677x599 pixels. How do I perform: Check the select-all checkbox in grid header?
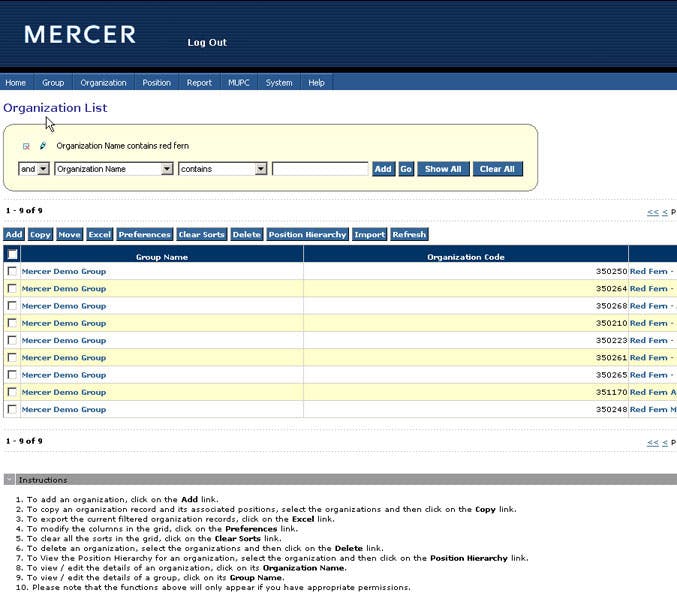[13, 254]
